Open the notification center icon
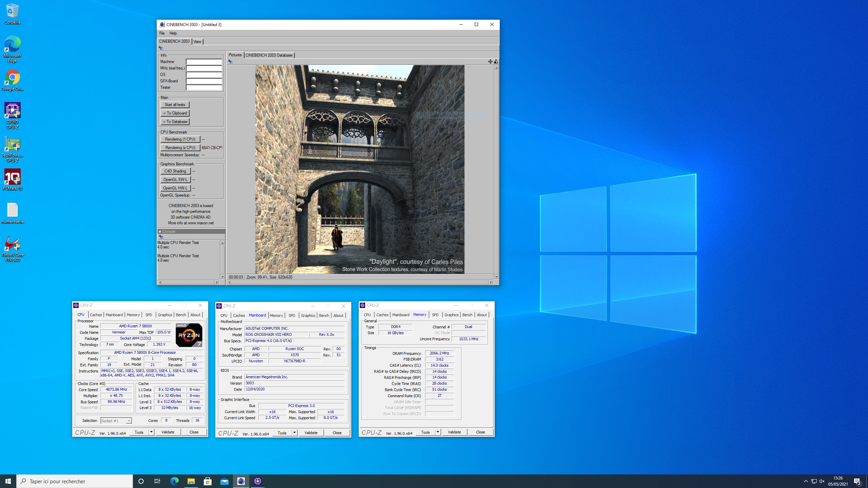This screenshot has height=488, width=868. coord(857,481)
